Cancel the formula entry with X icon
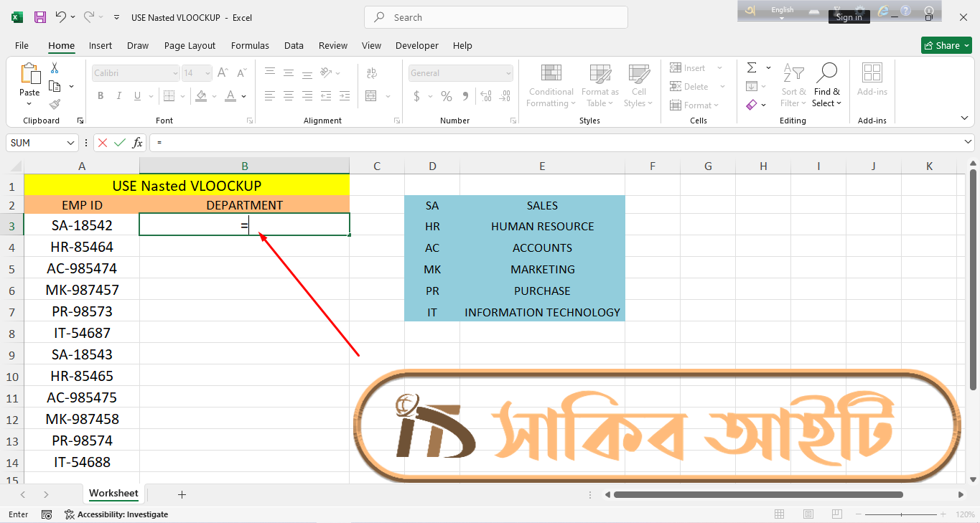Viewport: 980px width, 523px height. pyautogui.click(x=103, y=143)
